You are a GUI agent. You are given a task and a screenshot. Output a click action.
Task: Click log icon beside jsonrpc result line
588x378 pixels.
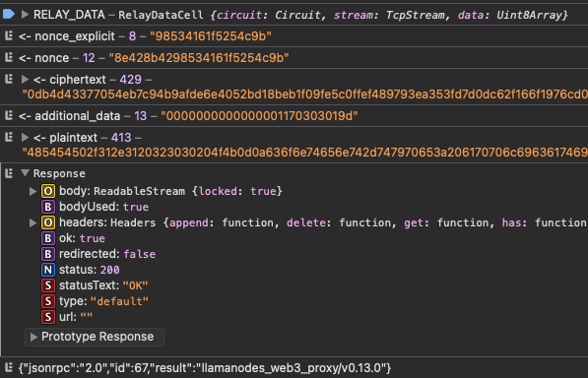[9, 367]
